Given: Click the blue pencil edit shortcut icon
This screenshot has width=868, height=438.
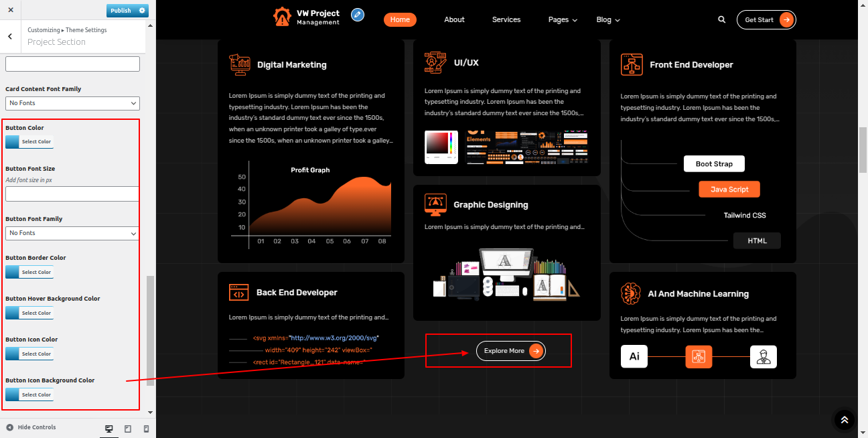Looking at the screenshot, I should [x=358, y=15].
